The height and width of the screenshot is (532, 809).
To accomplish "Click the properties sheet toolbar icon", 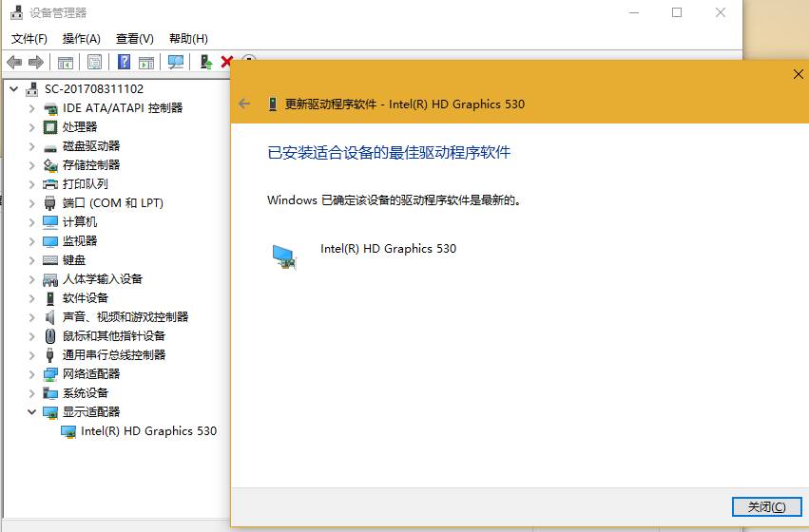I will point(94,63).
